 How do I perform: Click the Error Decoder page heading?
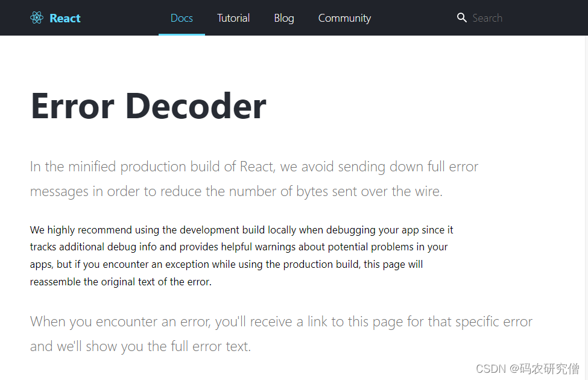[x=148, y=106]
